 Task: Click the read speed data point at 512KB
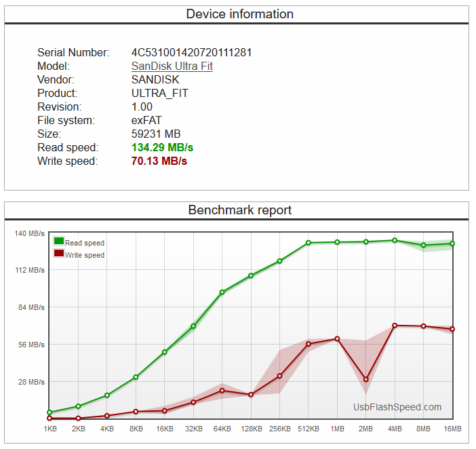[x=309, y=243]
